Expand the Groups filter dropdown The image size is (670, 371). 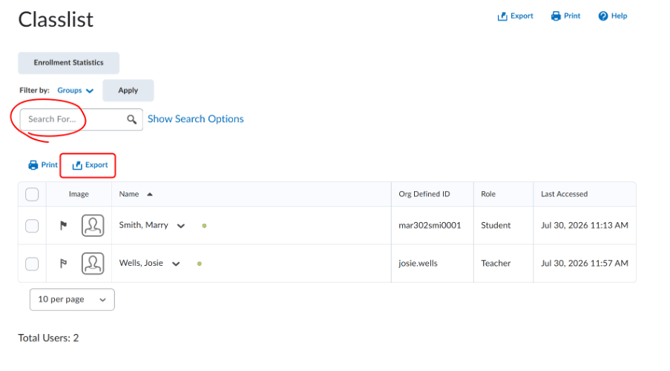click(75, 91)
